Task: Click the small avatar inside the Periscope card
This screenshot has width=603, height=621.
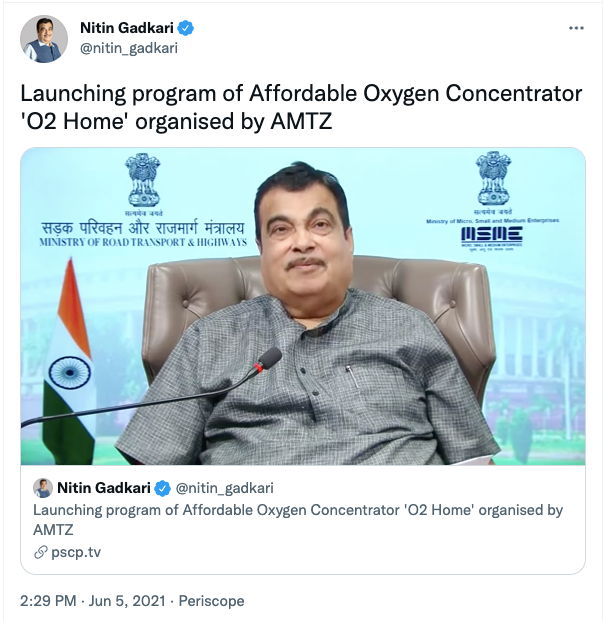Action: [x=43, y=488]
